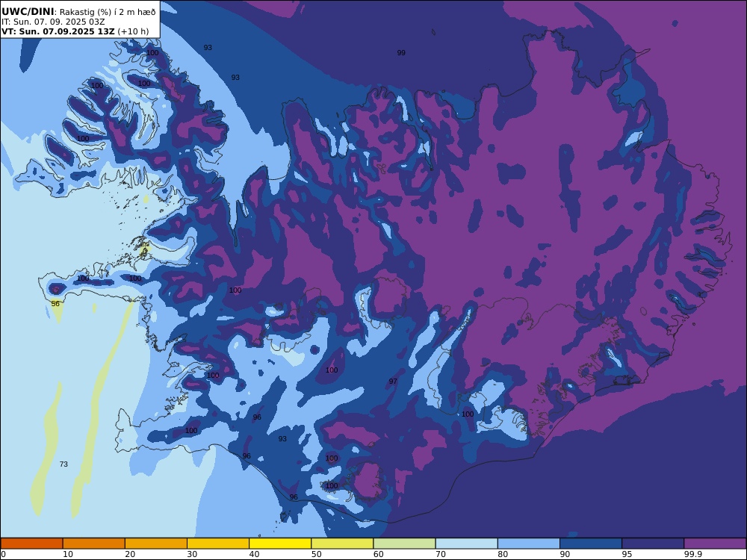Click the legend tick label "10"
Image resolution: width=747 pixels, height=560 pixels.
coord(68,554)
